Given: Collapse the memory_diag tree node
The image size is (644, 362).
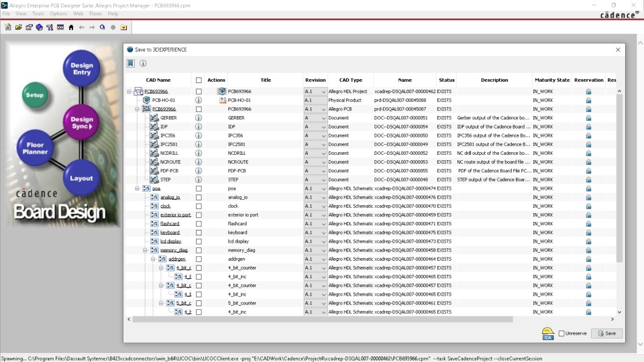Looking at the screenshot, I should click(145, 250).
